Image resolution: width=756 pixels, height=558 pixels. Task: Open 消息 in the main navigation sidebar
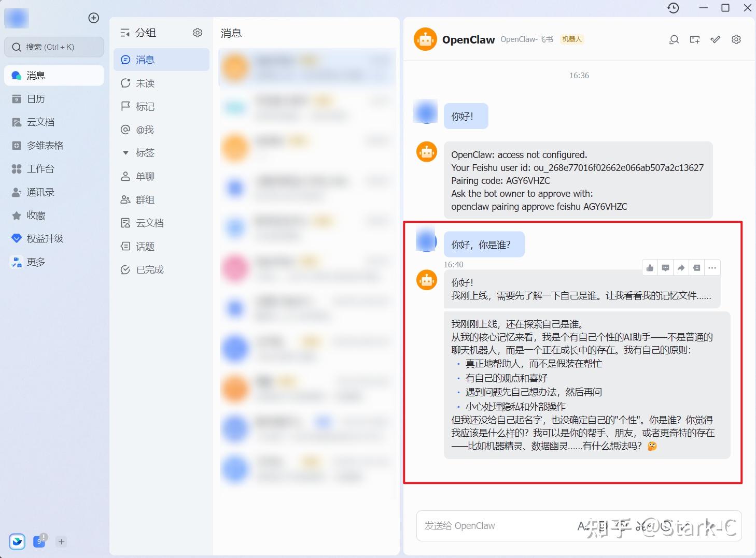pos(54,76)
